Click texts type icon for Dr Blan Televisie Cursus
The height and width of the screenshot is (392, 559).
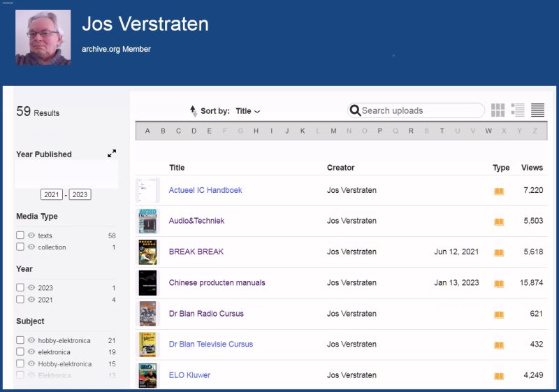[499, 345]
